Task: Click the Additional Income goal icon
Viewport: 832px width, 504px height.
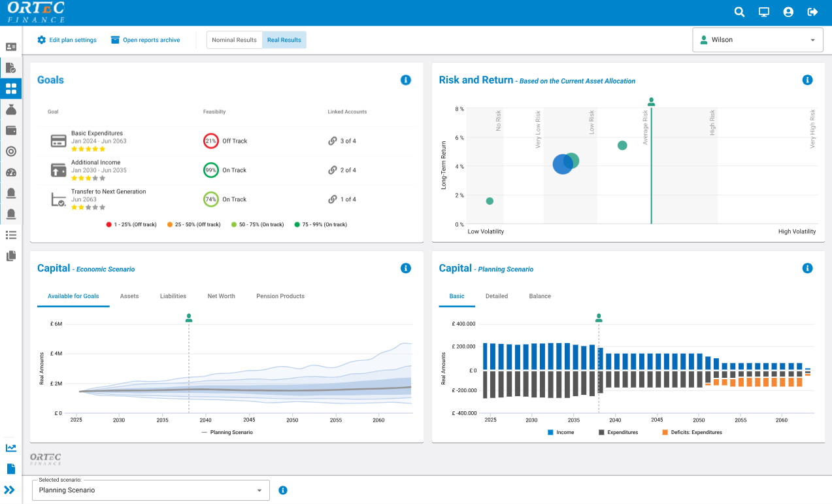Action: coord(58,170)
